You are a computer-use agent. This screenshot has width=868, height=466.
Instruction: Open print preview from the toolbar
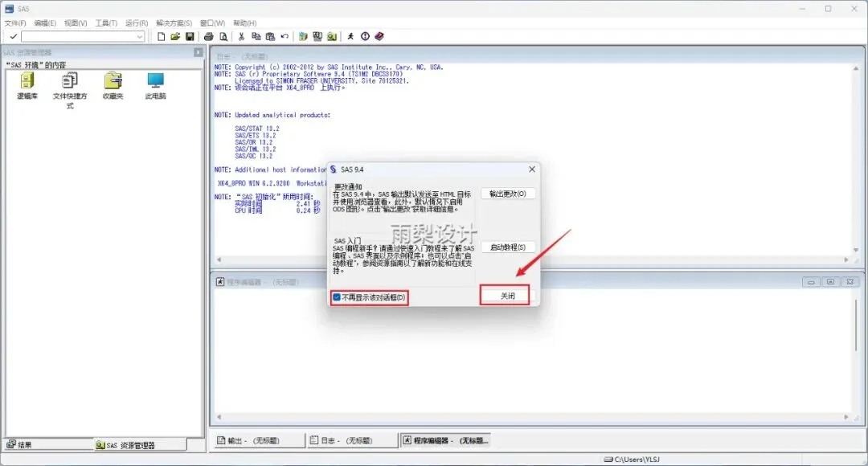223,36
